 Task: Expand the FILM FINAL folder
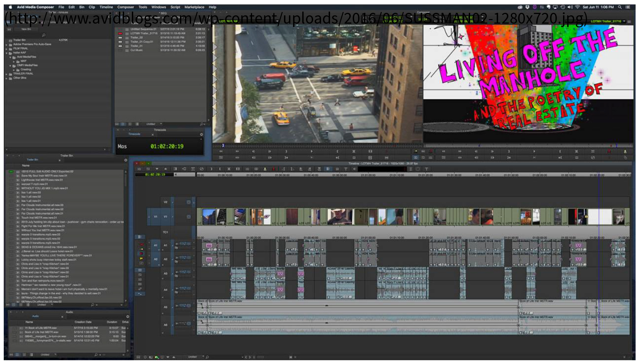[6, 49]
